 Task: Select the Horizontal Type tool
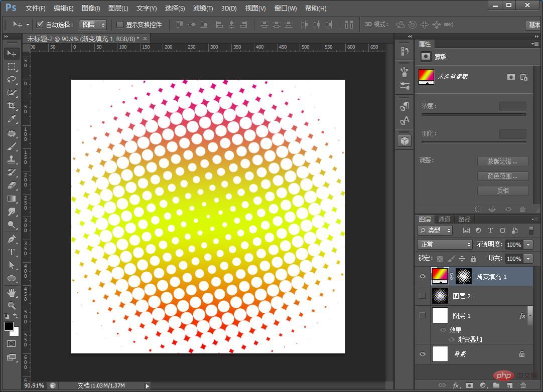tap(12, 252)
